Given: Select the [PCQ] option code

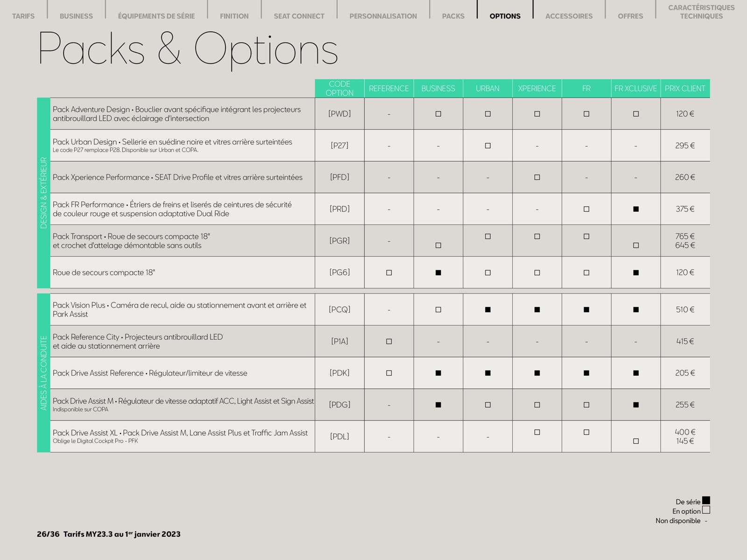Looking at the screenshot, I should click(x=339, y=309).
